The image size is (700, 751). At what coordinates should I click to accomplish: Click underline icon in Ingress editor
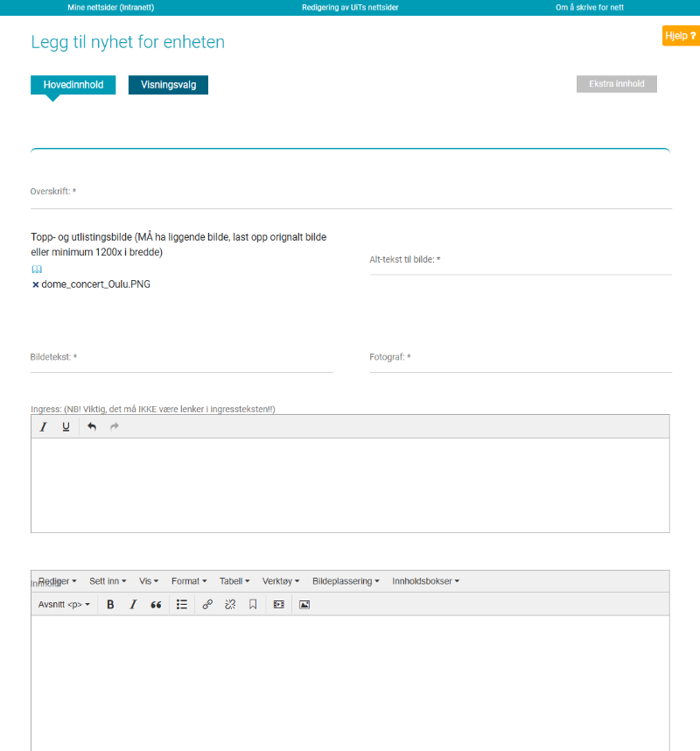(66, 426)
